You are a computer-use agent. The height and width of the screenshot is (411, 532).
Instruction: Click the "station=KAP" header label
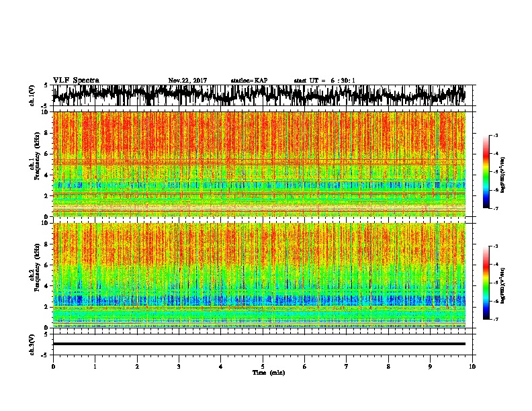249,81
